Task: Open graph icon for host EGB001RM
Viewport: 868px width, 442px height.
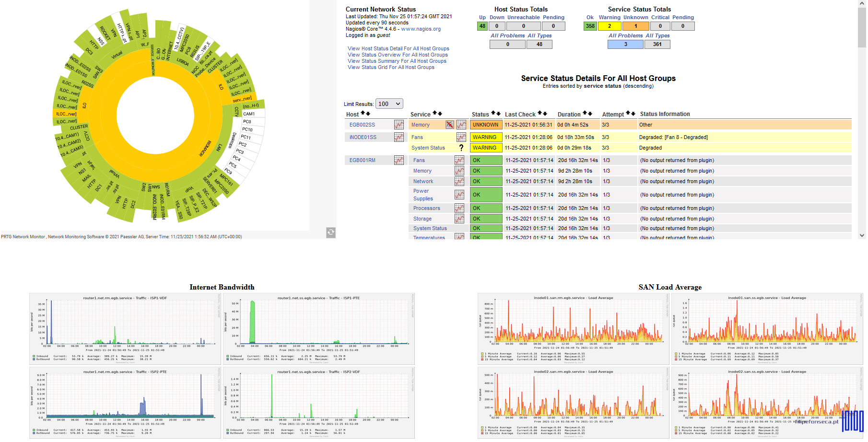Action: coord(399,160)
